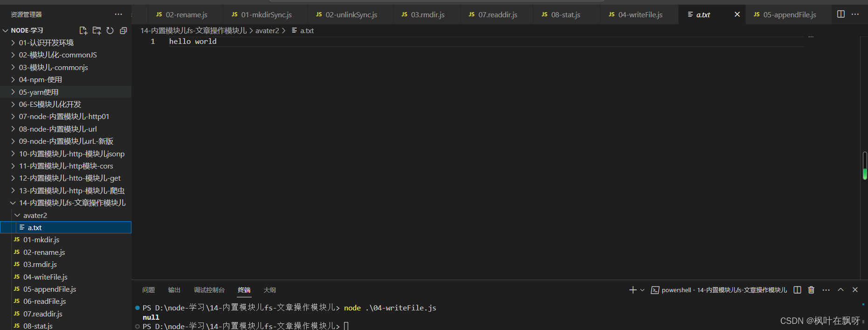Select the powershell terminal instance label
868x330 pixels.
pos(719,290)
